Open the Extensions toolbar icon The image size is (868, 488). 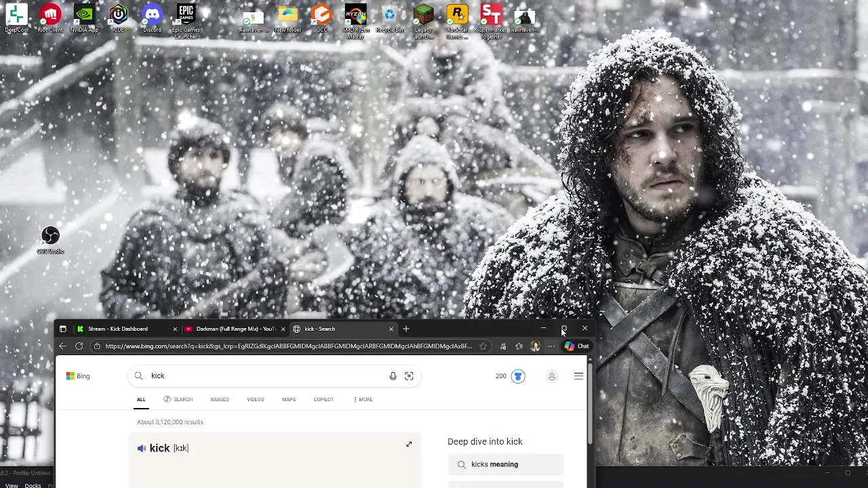(502, 346)
